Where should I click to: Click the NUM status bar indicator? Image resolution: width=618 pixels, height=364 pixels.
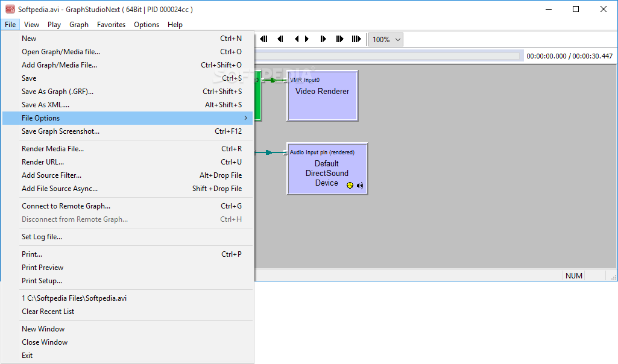[574, 276]
